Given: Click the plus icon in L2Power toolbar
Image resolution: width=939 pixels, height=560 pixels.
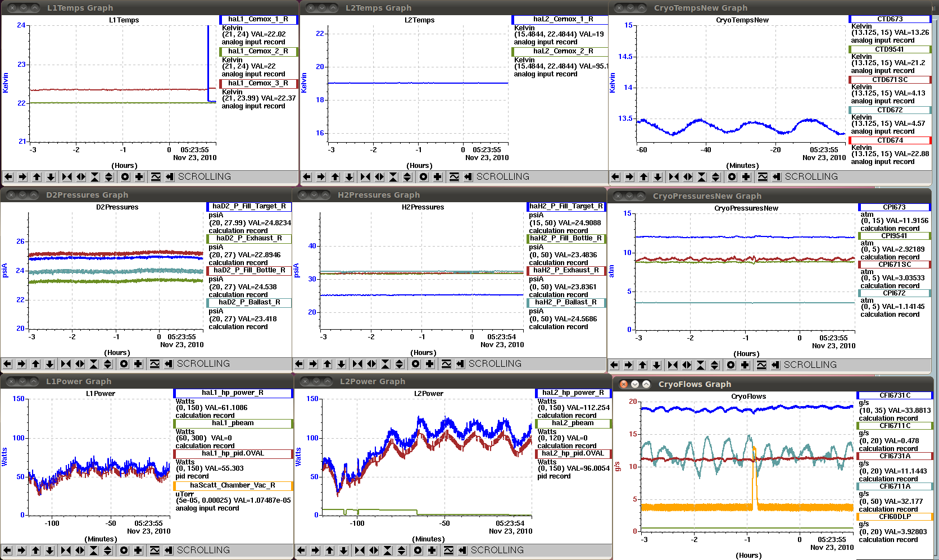Looking at the screenshot, I should (x=432, y=550).
